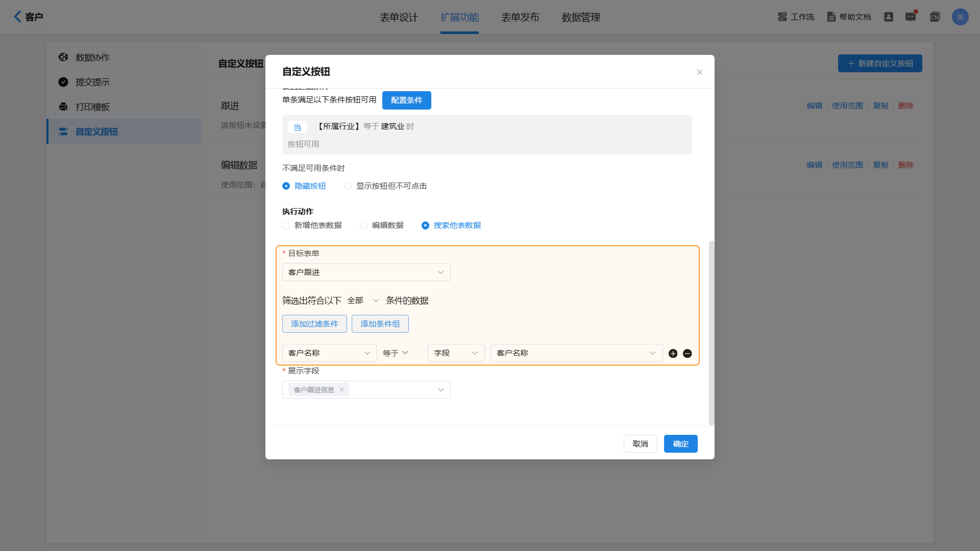The image size is (980, 551).
Task: Open the messages chat bubble icon
Action: [x=910, y=17]
